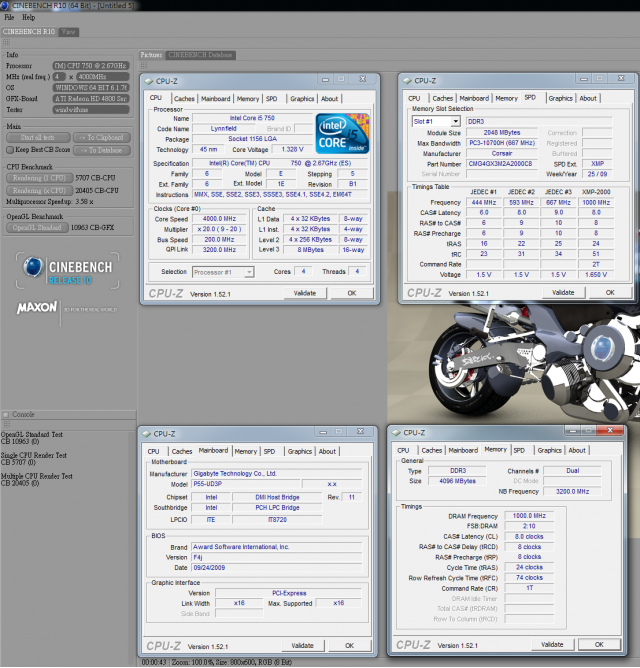
Task: Open the Help menu in CINEBENCH
Action: (29, 17)
